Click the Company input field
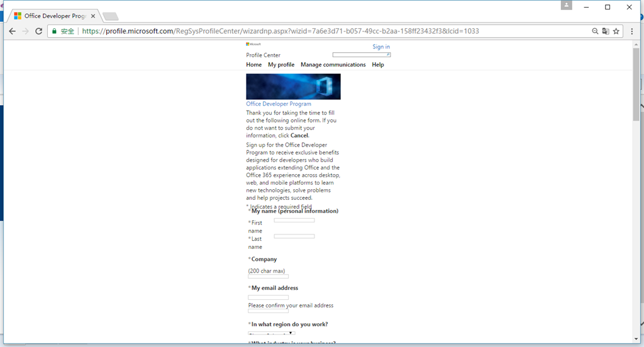Viewport: 644px width, 347px height. coord(268,277)
